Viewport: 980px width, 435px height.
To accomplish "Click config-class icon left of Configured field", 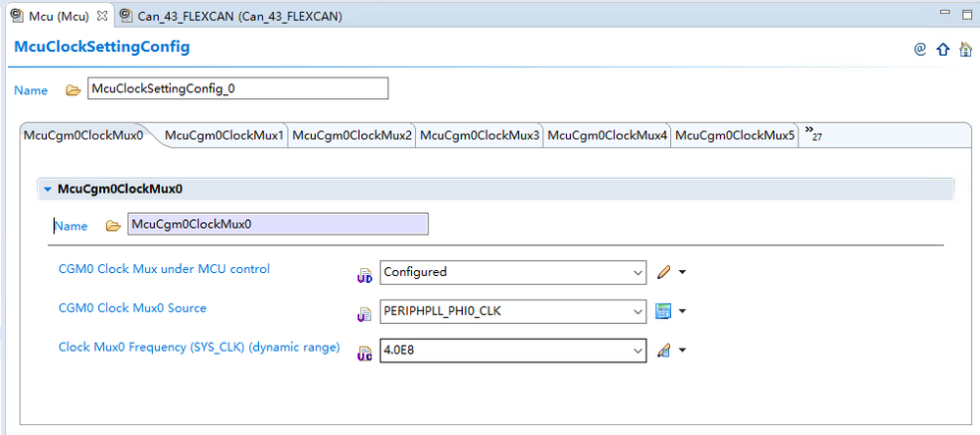I will [x=364, y=274].
